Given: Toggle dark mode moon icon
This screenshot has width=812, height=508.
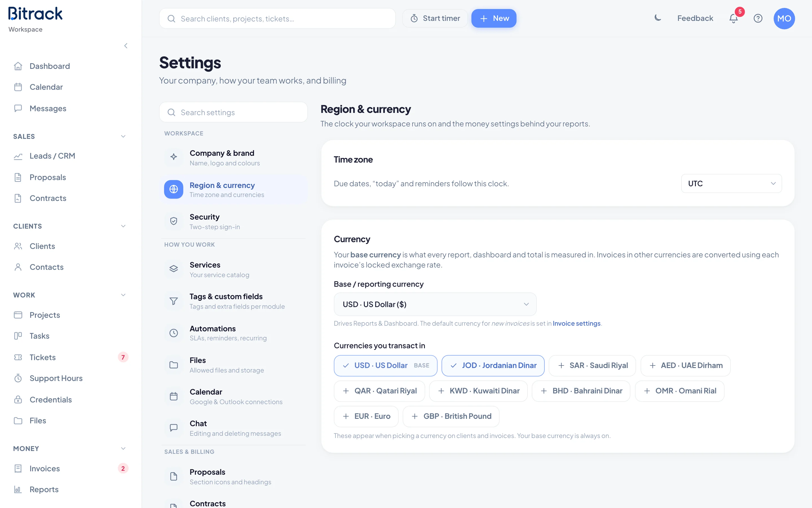Looking at the screenshot, I should coord(658,18).
